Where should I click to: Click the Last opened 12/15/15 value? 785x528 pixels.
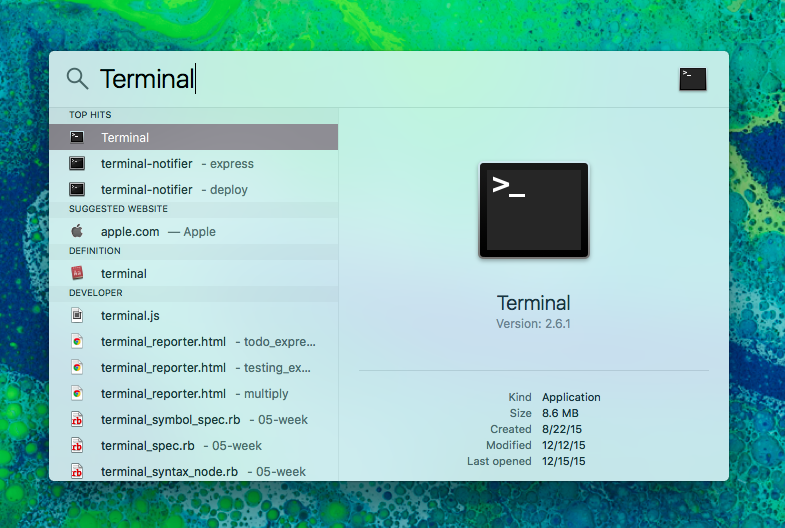coord(564,461)
